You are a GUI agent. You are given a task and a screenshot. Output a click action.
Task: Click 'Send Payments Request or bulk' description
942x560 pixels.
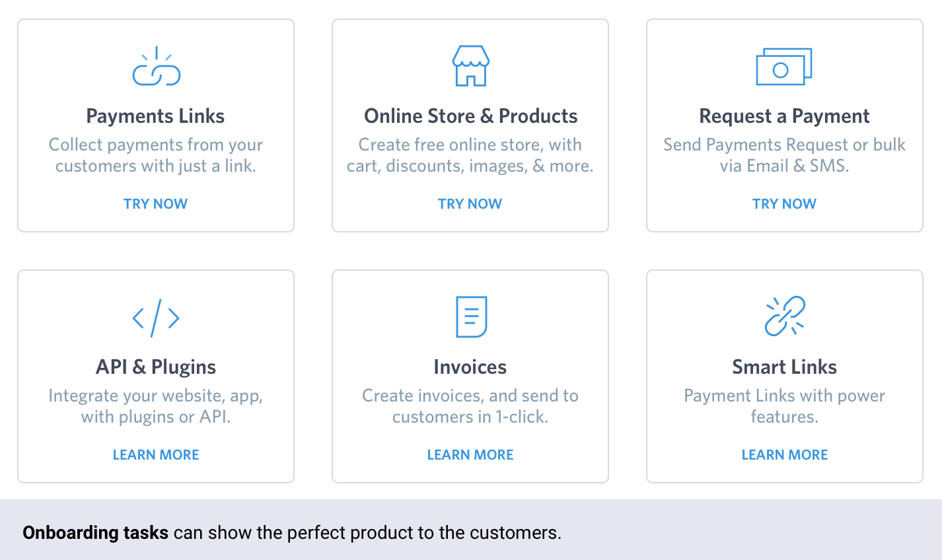coord(784,155)
